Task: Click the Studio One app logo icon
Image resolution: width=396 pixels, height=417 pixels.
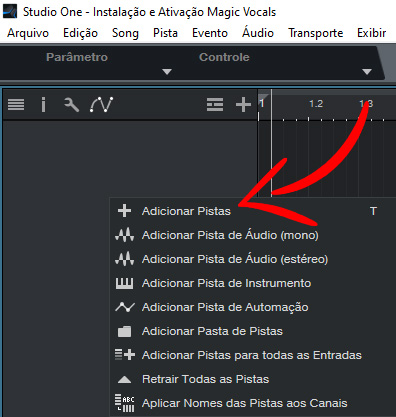Action: click(9, 11)
